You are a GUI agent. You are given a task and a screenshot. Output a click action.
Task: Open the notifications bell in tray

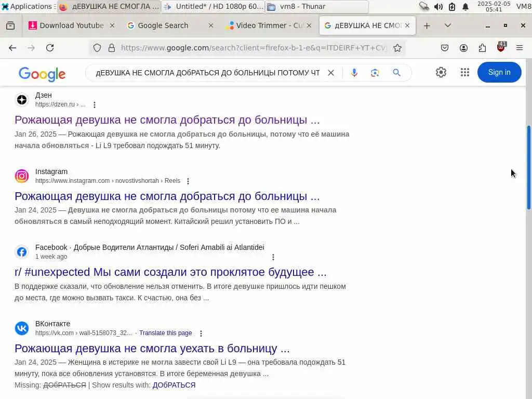tap(465, 7)
